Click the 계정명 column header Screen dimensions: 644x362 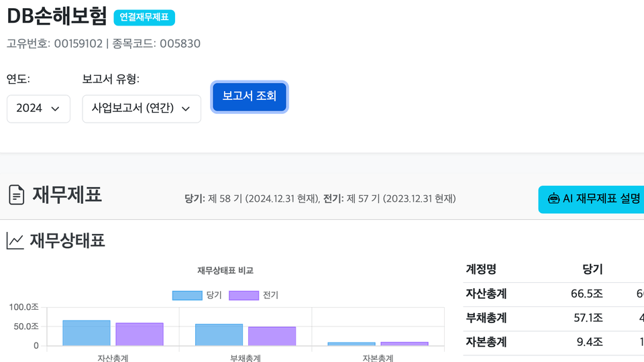[481, 269]
